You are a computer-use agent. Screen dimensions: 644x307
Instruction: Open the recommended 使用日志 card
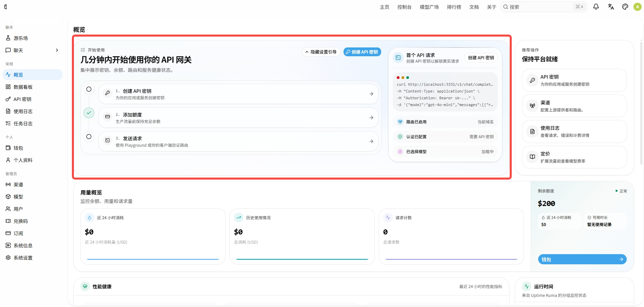(574, 131)
